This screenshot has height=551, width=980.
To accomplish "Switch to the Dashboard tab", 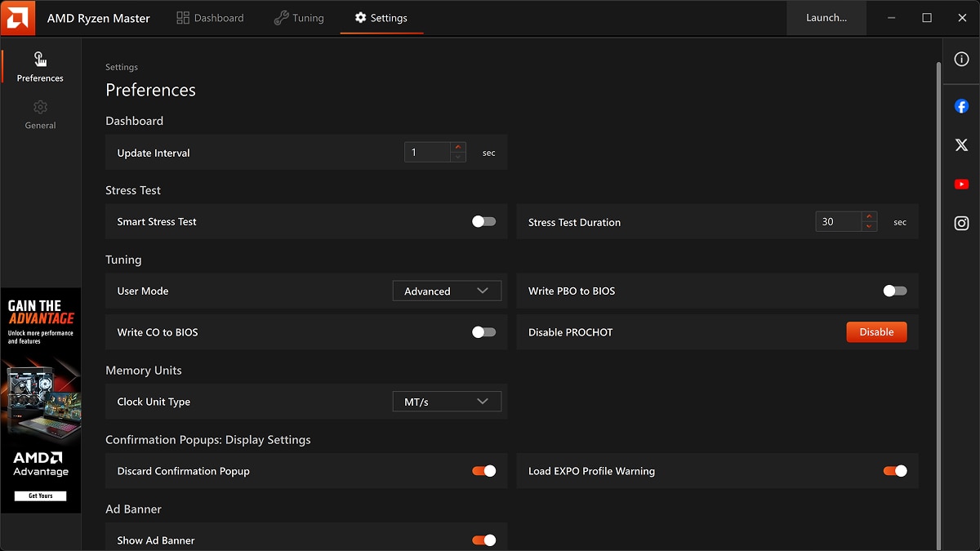I will (210, 18).
